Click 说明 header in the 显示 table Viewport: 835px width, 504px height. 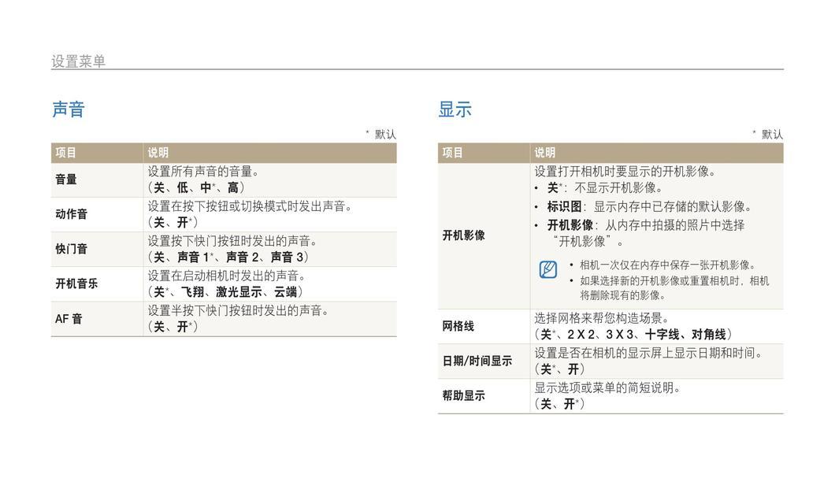coord(545,153)
